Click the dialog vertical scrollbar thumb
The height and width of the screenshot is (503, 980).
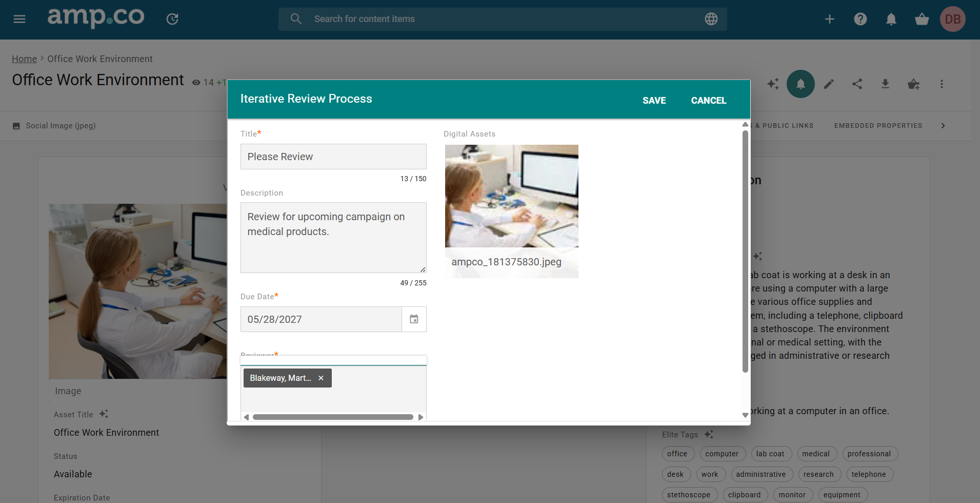(x=745, y=252)
